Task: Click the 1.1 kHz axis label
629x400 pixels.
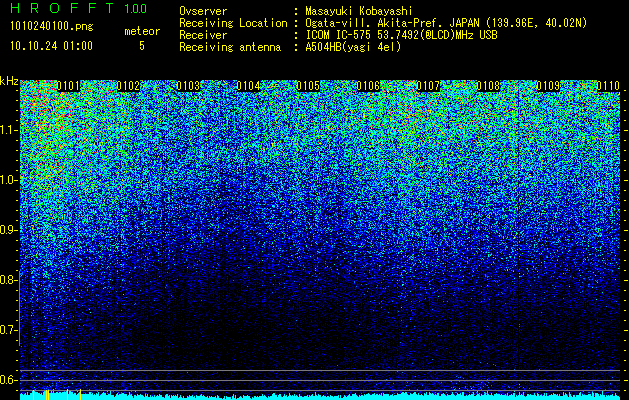Action: tap(9, 130)
